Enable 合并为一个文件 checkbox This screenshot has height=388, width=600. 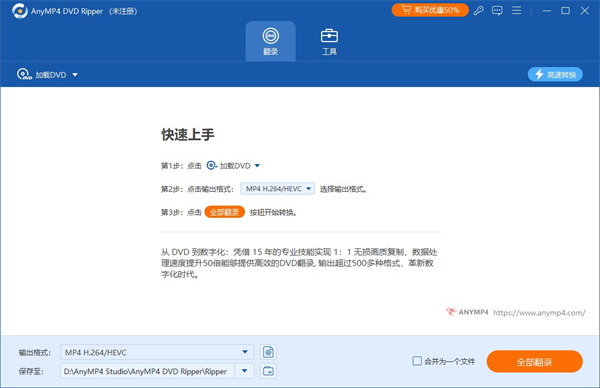tap(417, 361)
